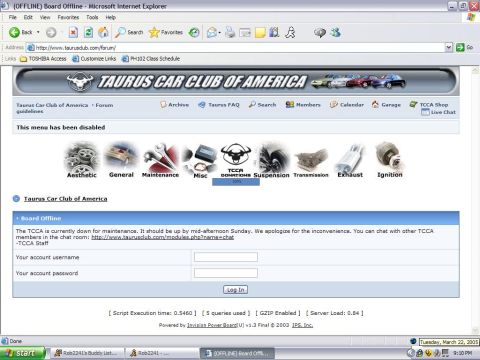Open the Members list link
This screenshot has height=360, width=480.
pos(303,105)
